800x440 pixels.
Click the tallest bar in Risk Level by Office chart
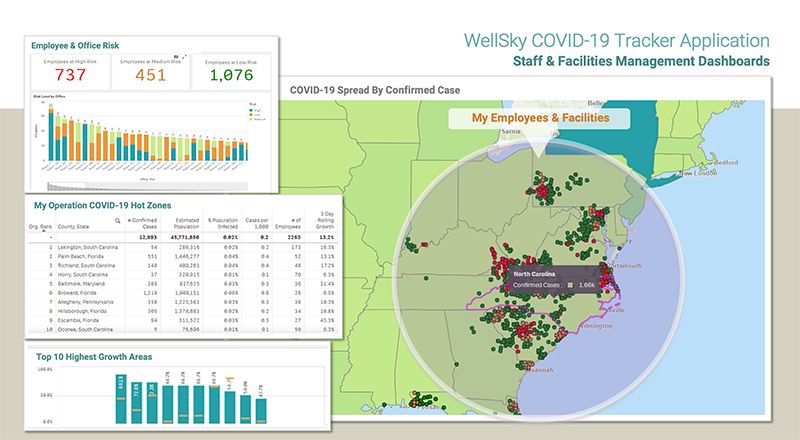pyautogui.click(x=51, y=132)
